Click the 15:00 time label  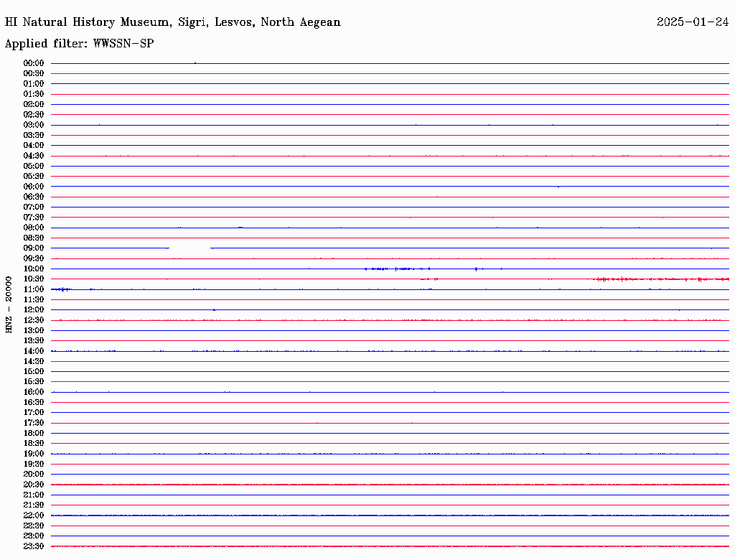click(34, 371)
